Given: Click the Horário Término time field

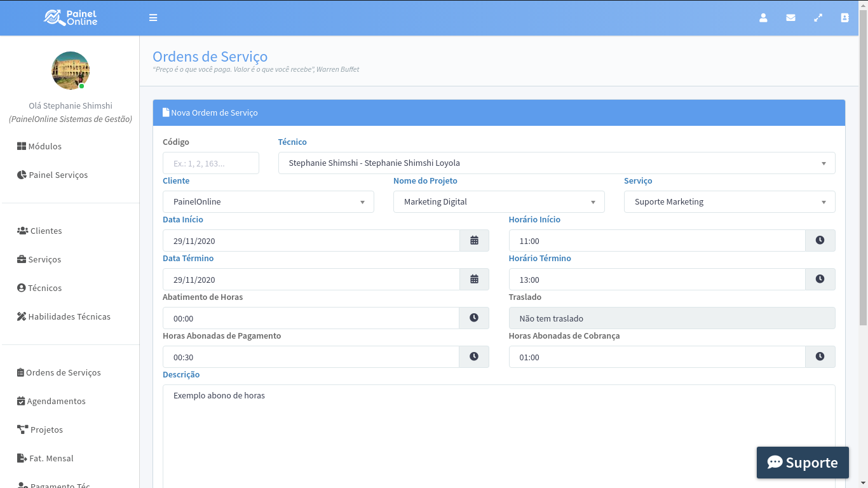Looking at the screenshot, I should click(657, 280).
